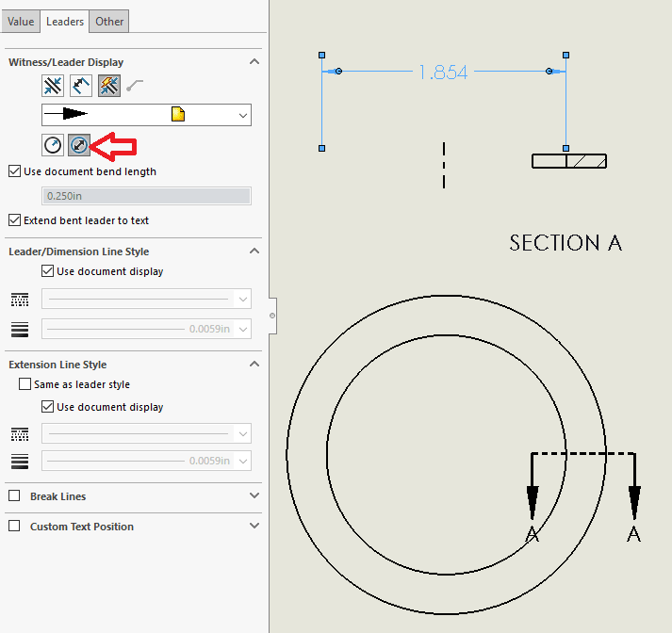Select the Inside arrows witness display icon
Image resolution: width=672 pixels, height=633 pixels.
pyautogui.click(x=80, y=86)
